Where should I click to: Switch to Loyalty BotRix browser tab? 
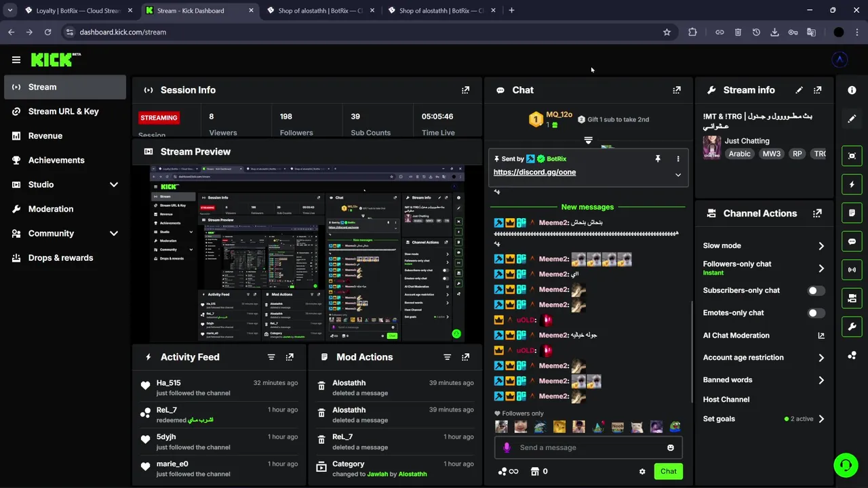[x=78, y=11]
